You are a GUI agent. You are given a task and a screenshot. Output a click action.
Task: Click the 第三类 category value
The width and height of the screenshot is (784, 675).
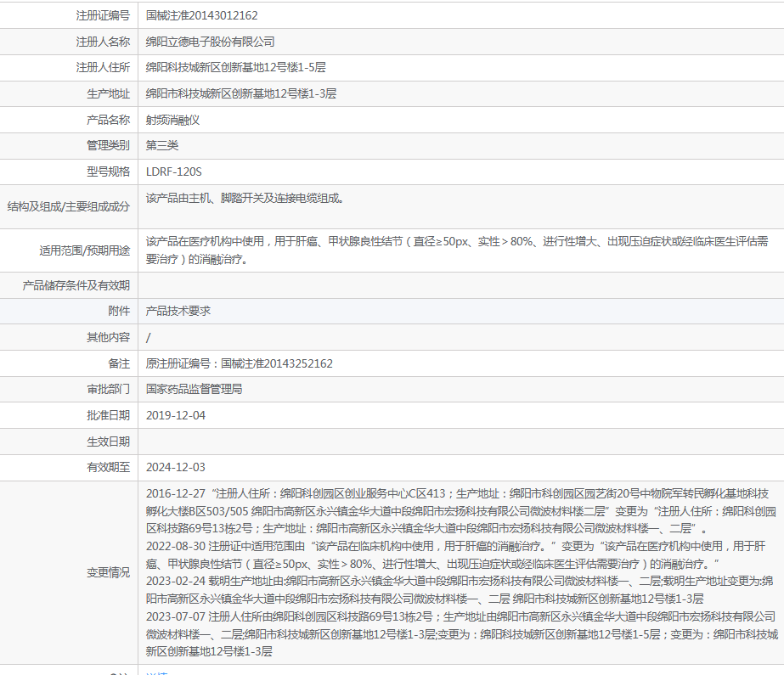click(x=162, y=145)
